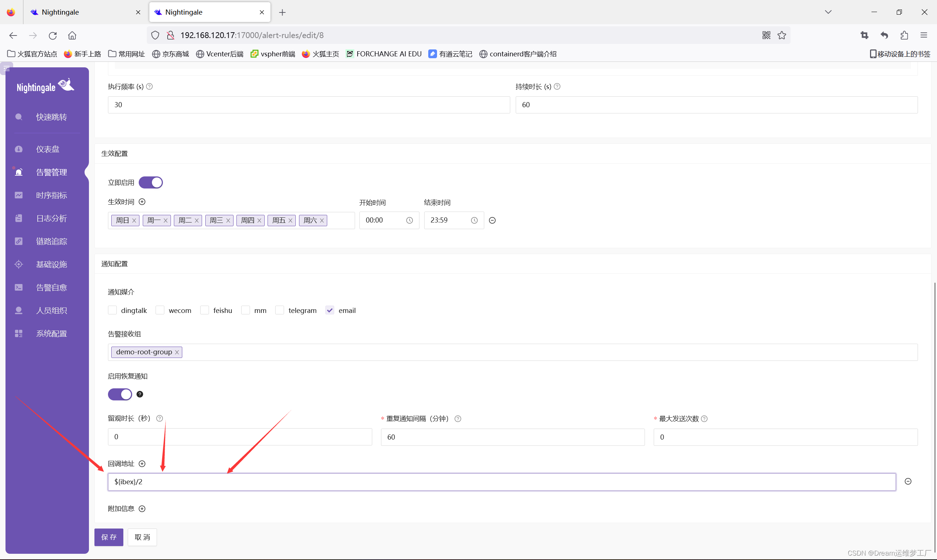The image size is (937, 560).
Task: Click help icon next to 启用恢复通知 toggle
Action: pyautogui.click(x=139, y=394)
